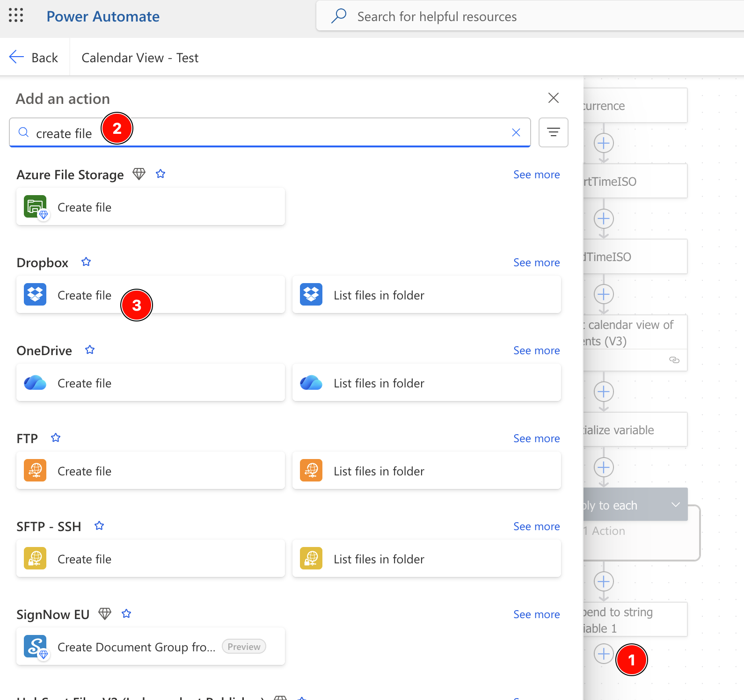This screenshot has height=700, width=744.
Task: Choose FTP List files in folder
Action: [427, 471]
